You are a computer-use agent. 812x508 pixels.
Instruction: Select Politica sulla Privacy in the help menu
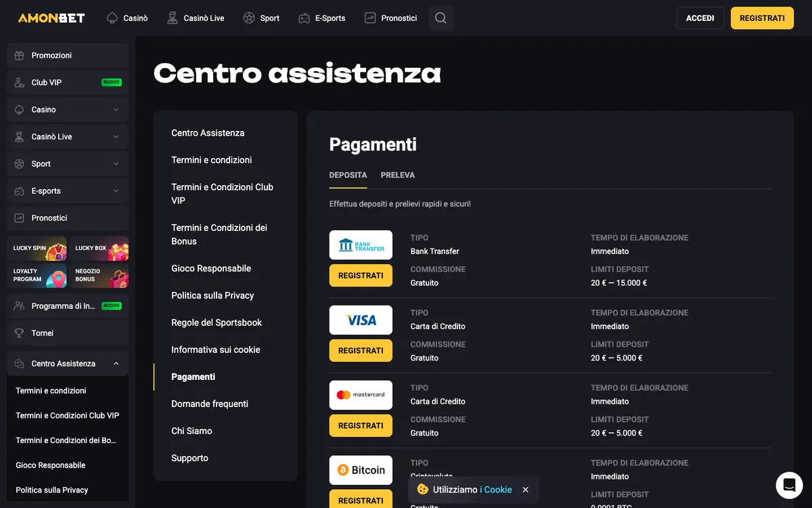(x=212, y=295)
